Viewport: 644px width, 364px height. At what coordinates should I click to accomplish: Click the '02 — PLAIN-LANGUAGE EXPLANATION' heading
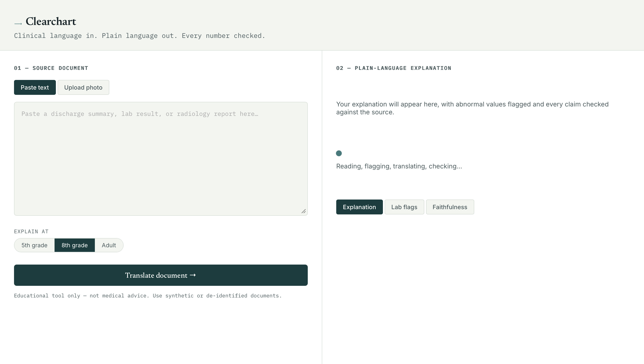pos(394,68)
